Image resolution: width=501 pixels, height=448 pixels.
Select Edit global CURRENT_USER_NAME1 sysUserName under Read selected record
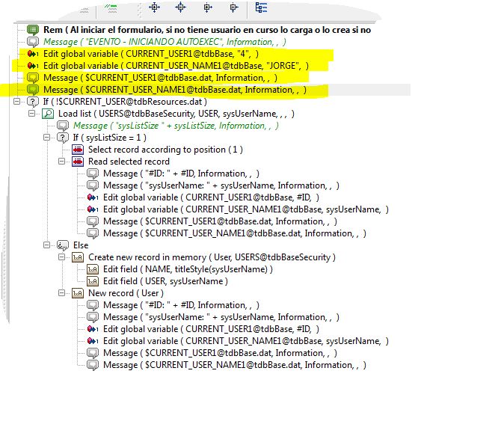pyautogui.click(x=246, y=209)
